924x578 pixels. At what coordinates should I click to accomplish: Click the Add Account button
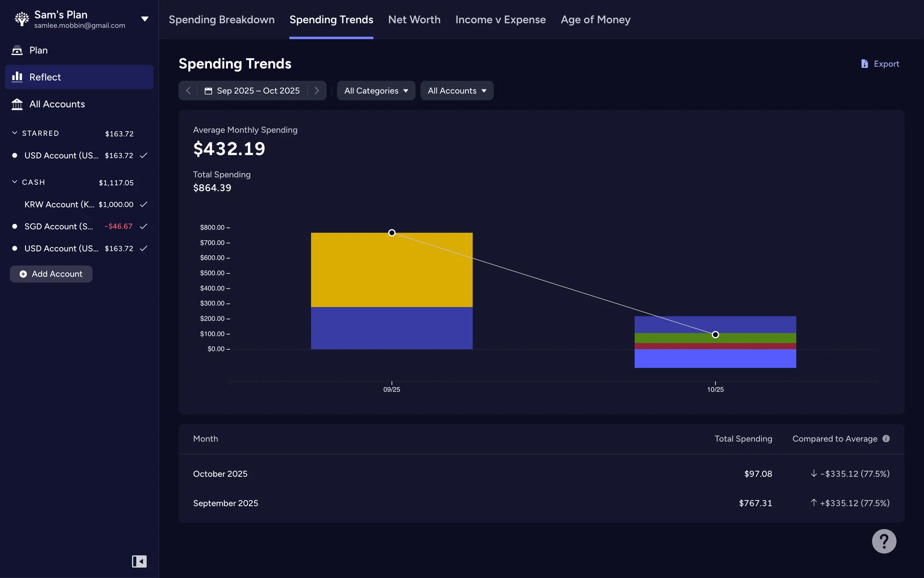tap(51, 274)
